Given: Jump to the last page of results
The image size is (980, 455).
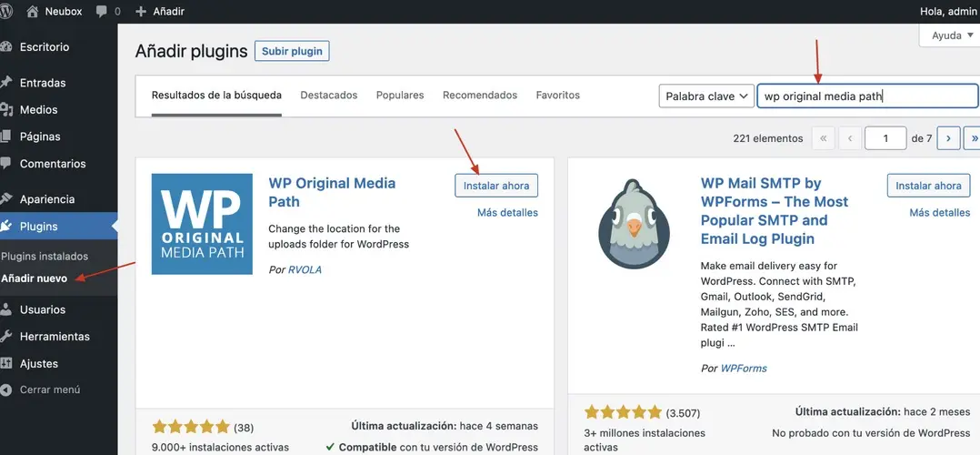Looking at the screenshot, I should tap(973, 138).
